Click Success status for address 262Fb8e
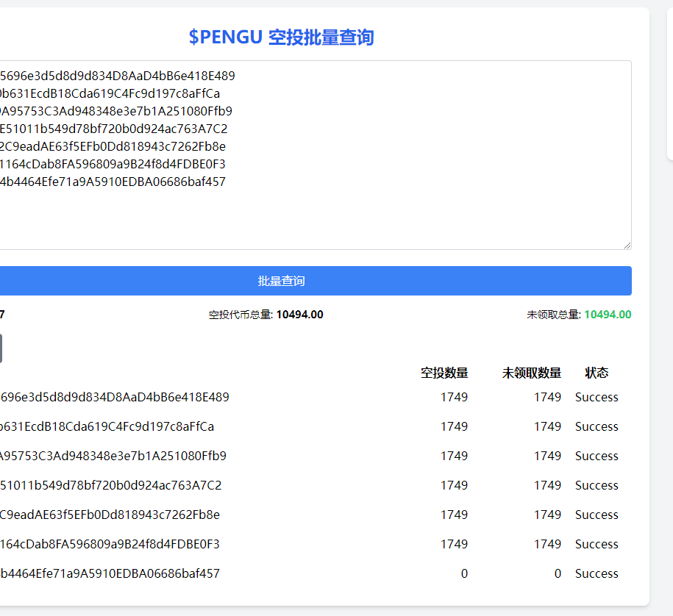 point(597,515)
